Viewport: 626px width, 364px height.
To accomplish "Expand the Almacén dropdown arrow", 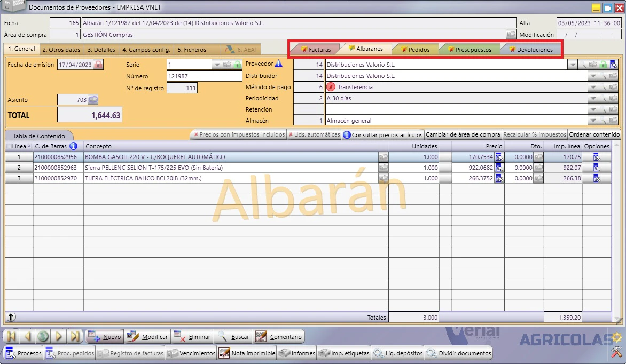I will (x=593, y=121).
